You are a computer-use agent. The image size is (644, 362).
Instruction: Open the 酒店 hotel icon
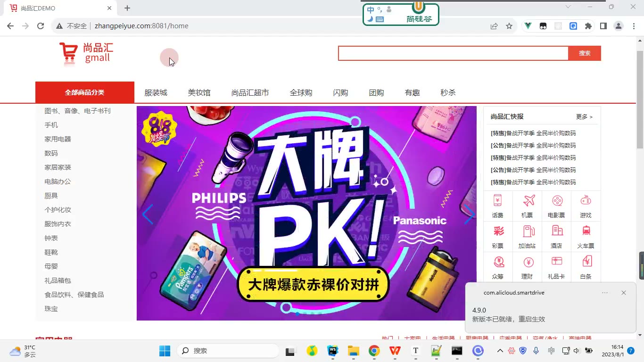557,230
